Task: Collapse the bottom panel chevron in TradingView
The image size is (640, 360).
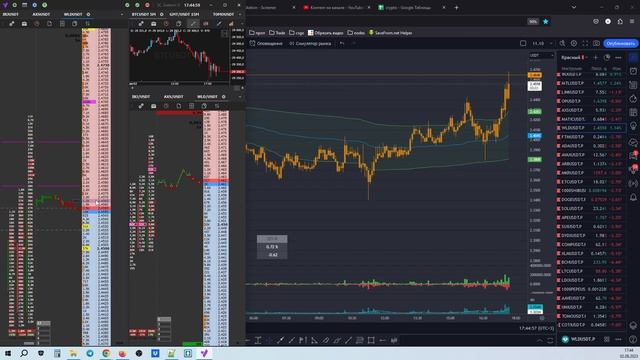Action: click(540, 340)
